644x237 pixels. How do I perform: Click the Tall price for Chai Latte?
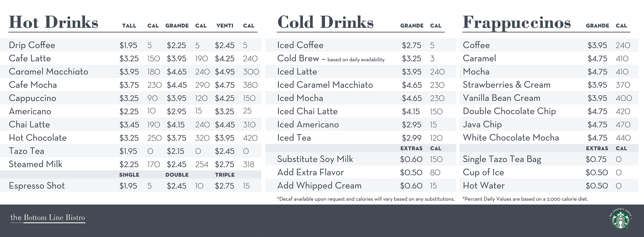pyautogui.click(x=129, y=125)
